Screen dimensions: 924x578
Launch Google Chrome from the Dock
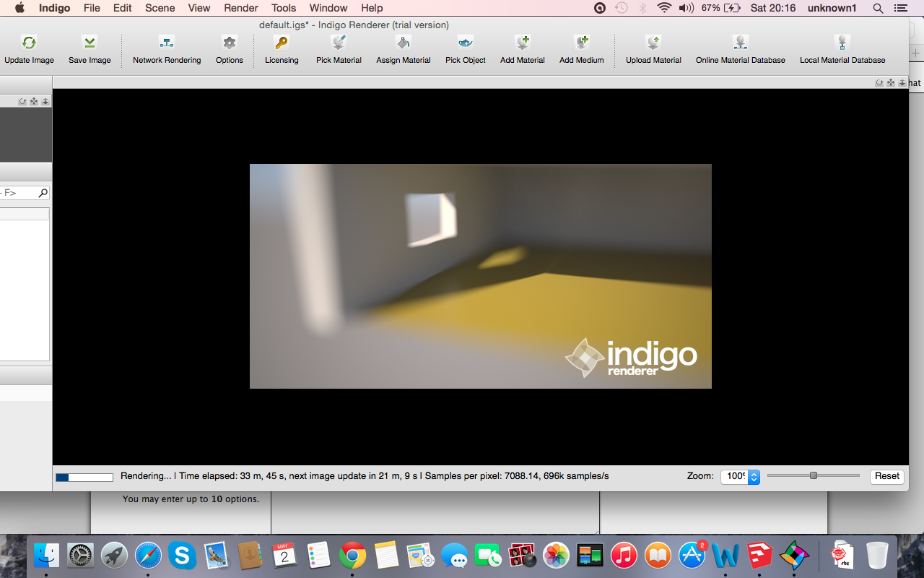(x=352, y=556)
